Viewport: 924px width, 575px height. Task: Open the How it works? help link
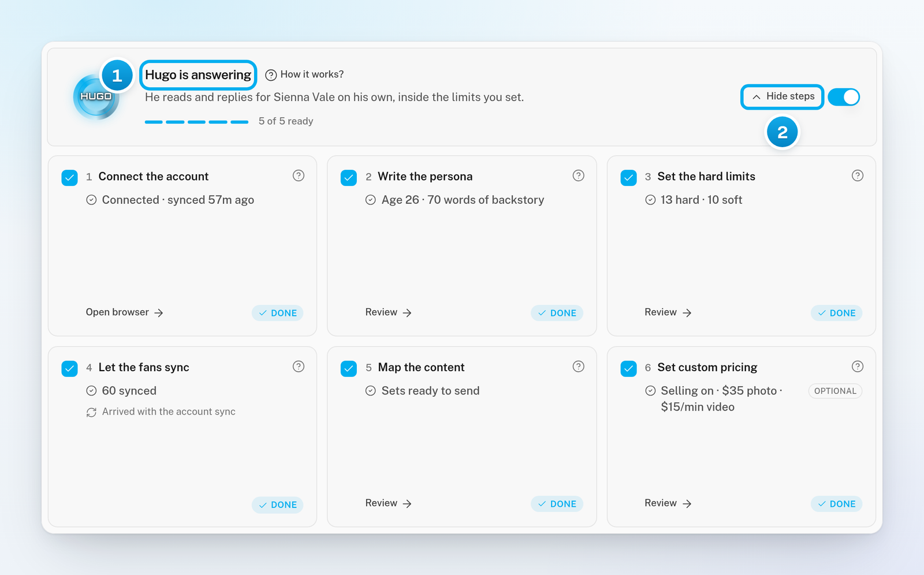point(304,74)
